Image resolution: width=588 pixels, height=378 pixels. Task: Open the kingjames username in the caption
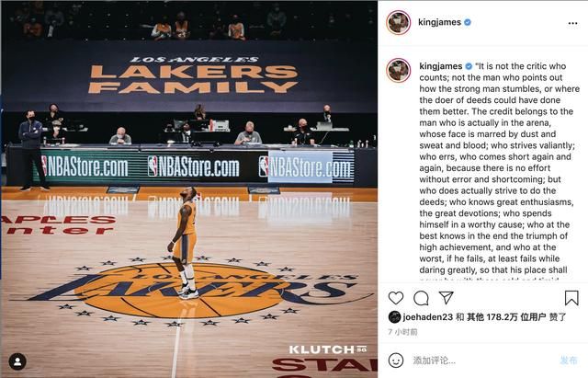[441, 66]
